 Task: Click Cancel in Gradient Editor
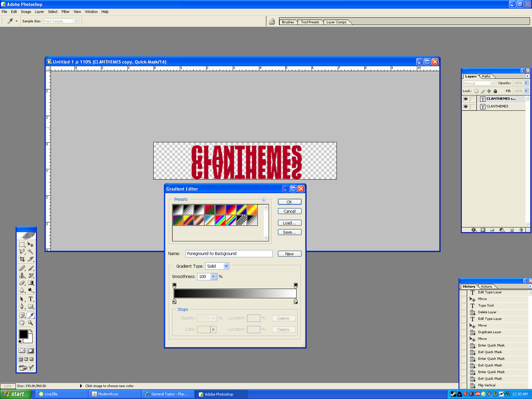[x=289, y=211]
